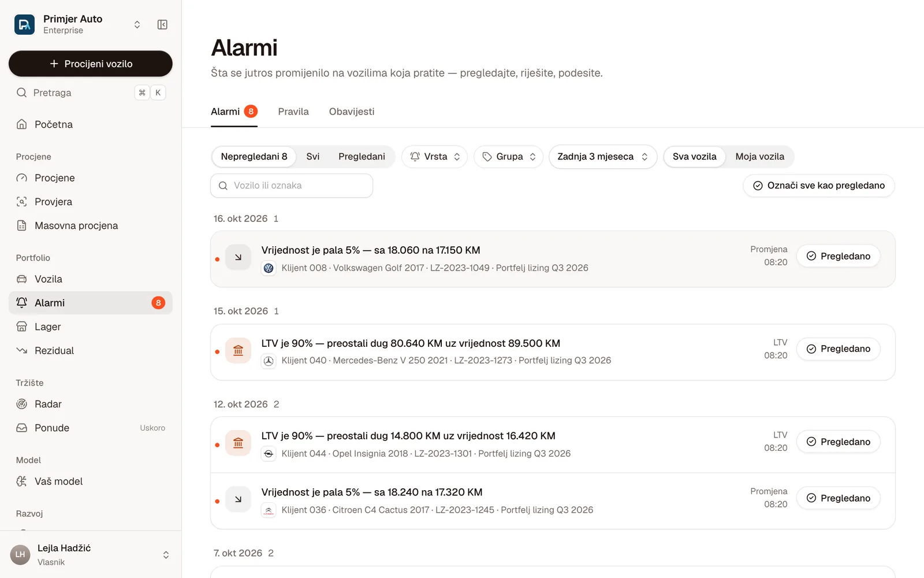Mark Opel Insignia alarm as Pregledano
924x578 pixels.
coord(839,442)
